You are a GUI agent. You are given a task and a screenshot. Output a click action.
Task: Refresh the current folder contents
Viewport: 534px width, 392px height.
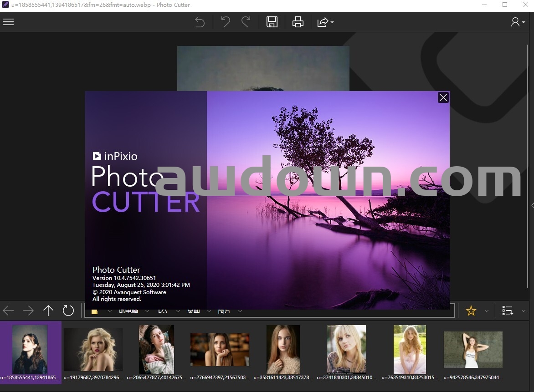(68, 311)
